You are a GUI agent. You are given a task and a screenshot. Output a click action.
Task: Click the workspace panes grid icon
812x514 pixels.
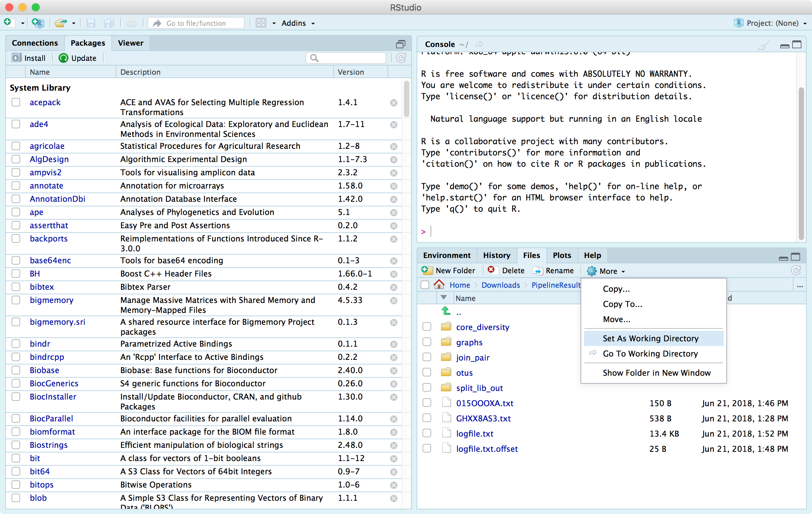[x=261, y=23]
